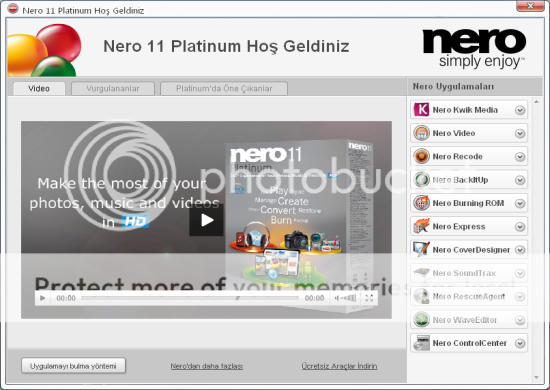Click the large center play button on video
550x390 pixels.
(207, 220)
